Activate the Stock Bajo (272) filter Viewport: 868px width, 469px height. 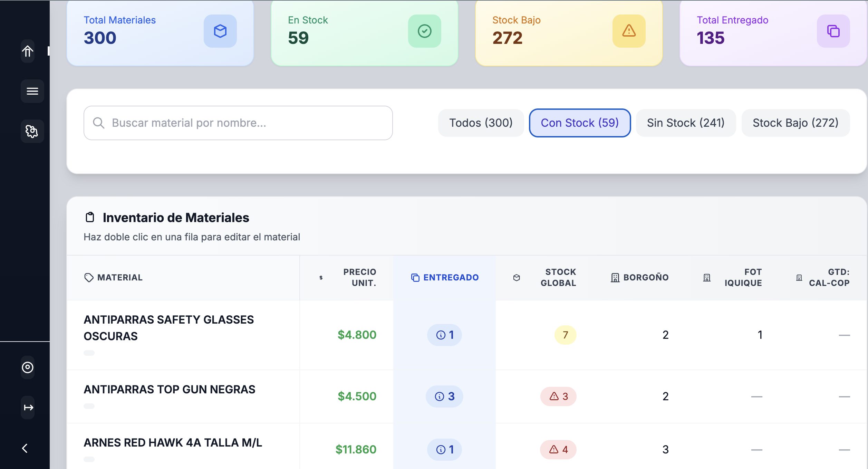[x=795, y=123]
